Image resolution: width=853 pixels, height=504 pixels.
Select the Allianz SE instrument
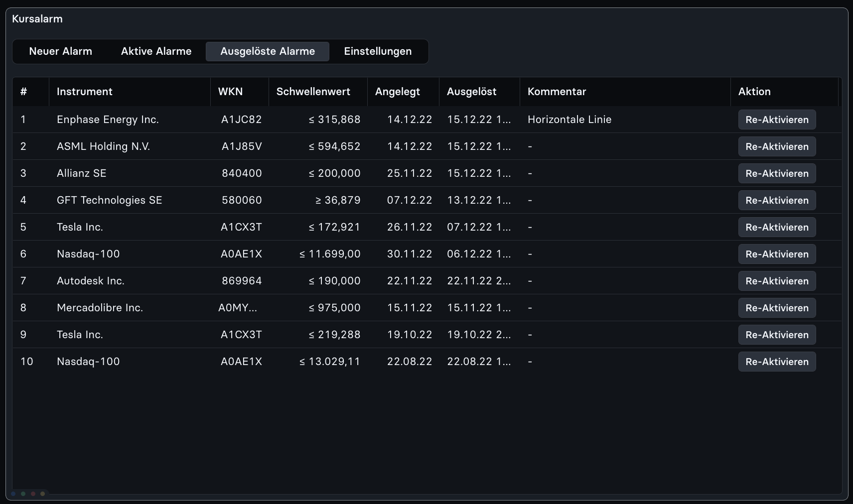point(82,173)
